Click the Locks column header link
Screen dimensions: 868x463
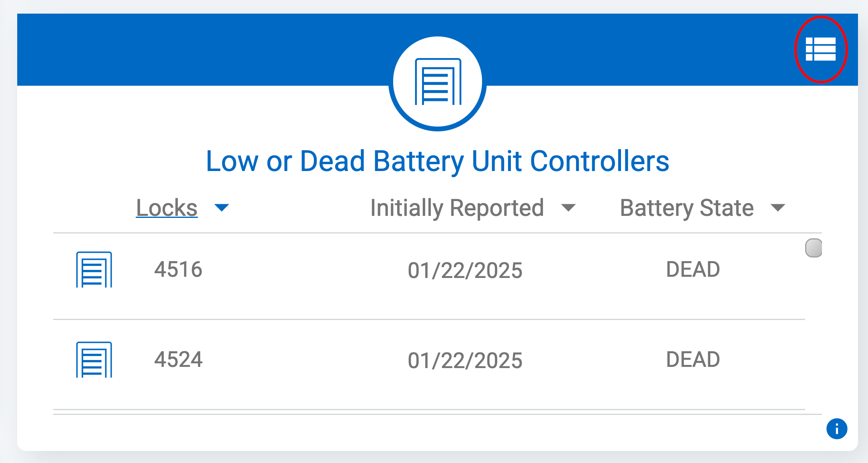point(167,207)
